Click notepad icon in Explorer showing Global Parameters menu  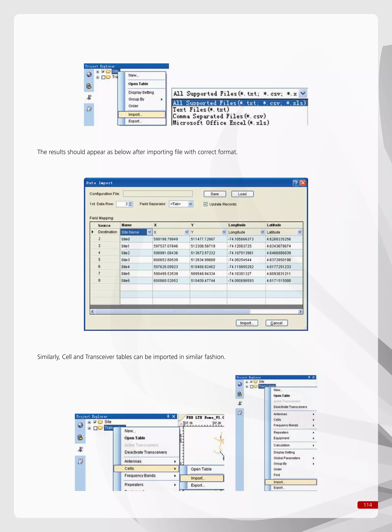tap(240, 413)
